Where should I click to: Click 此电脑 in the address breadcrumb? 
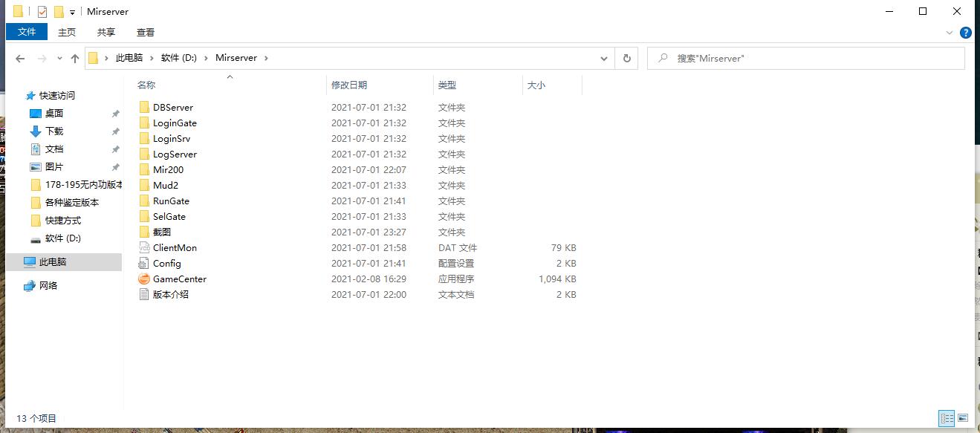[x=129, y=58]
